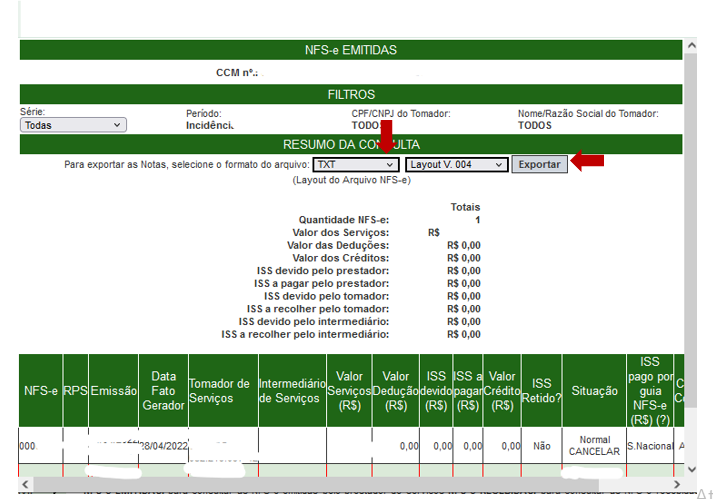The height and width of the screenshot is (499, 713).
Task: Click the ISS a recolher pelo tomador label
Action: pyautogui.click(x=318, y=309)
